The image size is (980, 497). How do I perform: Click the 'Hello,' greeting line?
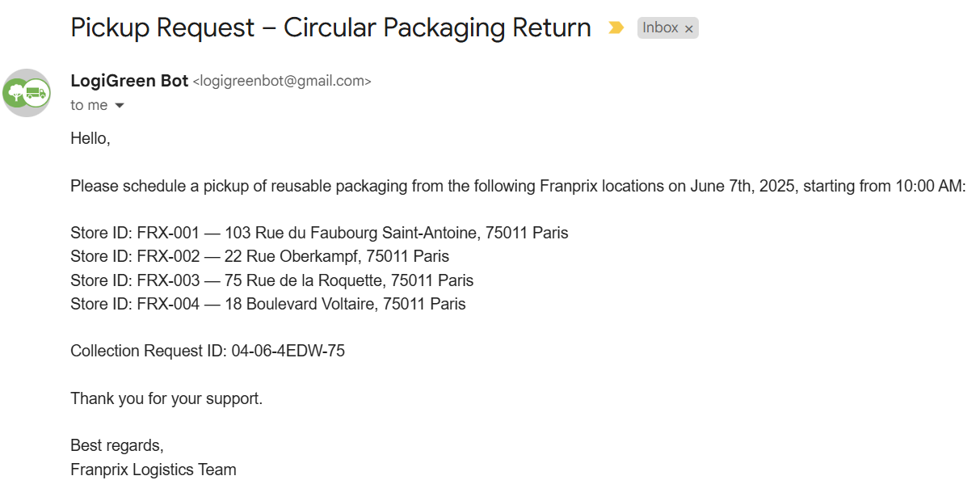[x=90, y=138]
